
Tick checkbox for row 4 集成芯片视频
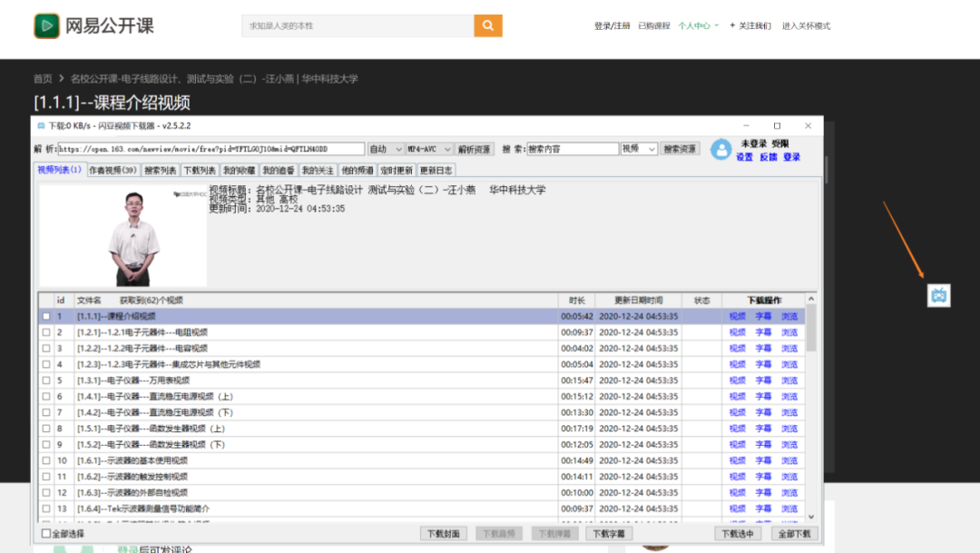pos(46,364)
